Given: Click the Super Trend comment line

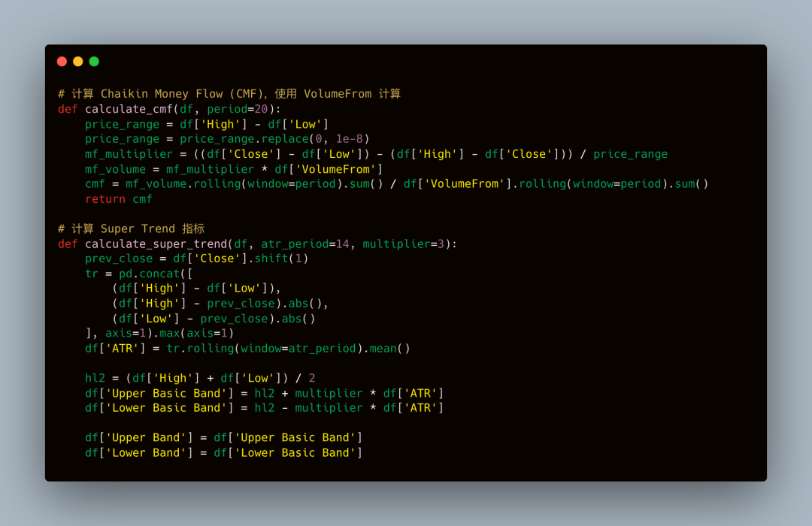Looking at the screenshot, I should pos(131,229).
